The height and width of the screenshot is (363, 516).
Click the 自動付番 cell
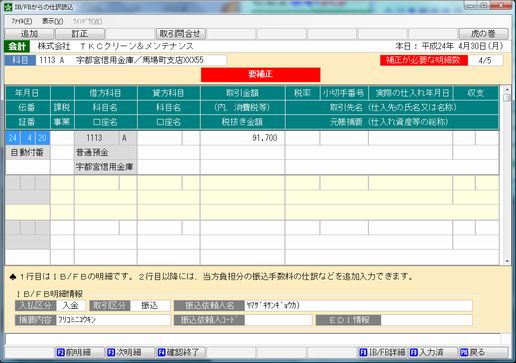(28, 153)
